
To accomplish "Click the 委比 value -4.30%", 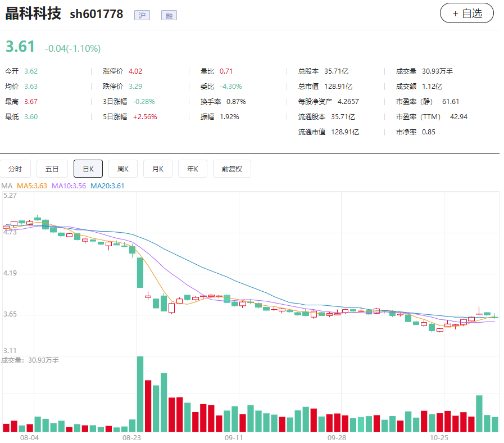I will point(231,86).
